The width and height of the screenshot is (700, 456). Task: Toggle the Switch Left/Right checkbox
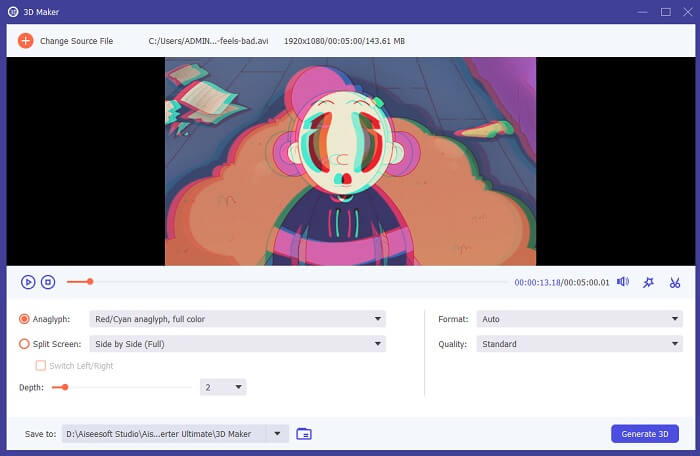coord(41,366)
